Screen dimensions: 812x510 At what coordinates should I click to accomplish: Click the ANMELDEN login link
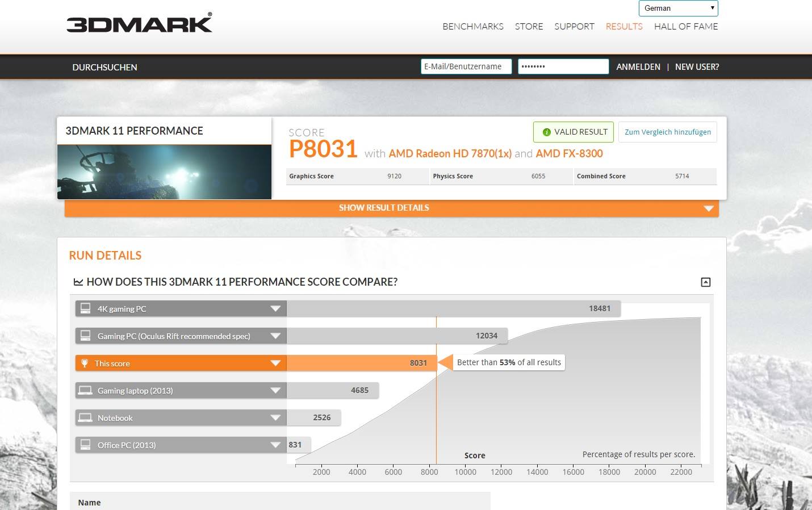point(638,67)
